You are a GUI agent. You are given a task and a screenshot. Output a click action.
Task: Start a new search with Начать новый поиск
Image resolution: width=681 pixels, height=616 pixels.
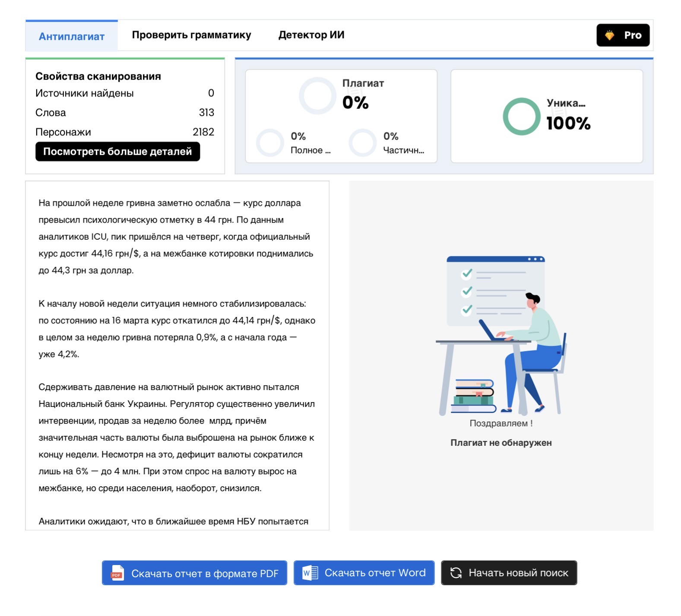tap(509, 573)
